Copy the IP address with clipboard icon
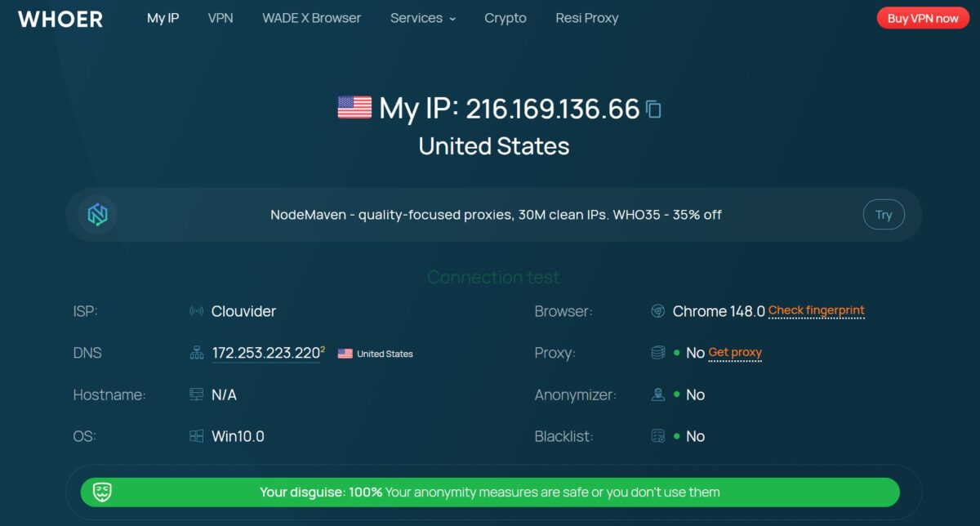This screenshot has width=980, height=526. (x=653, y=109)
